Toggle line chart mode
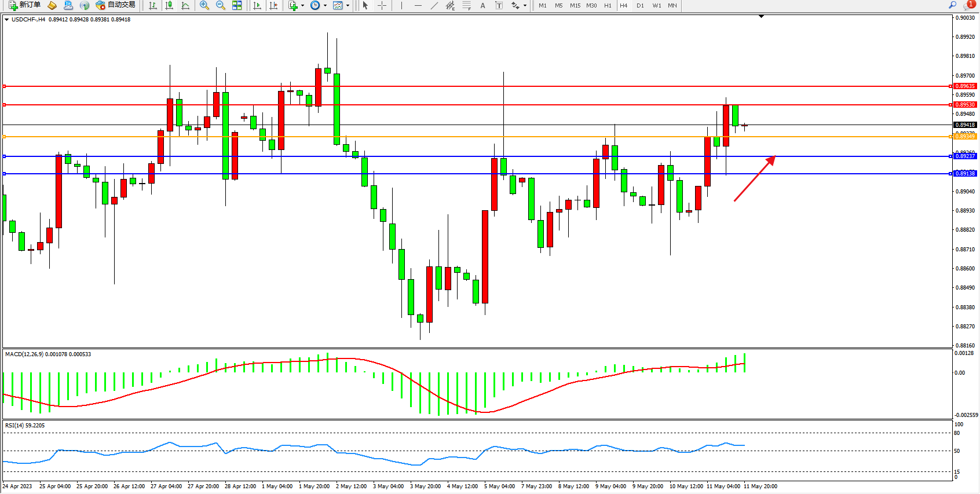The image size is (980, 494). [185, 5]
